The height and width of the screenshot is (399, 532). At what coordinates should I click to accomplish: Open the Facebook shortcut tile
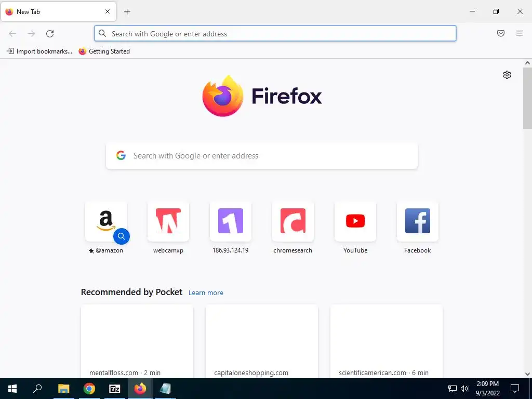(x=418, y=221)
